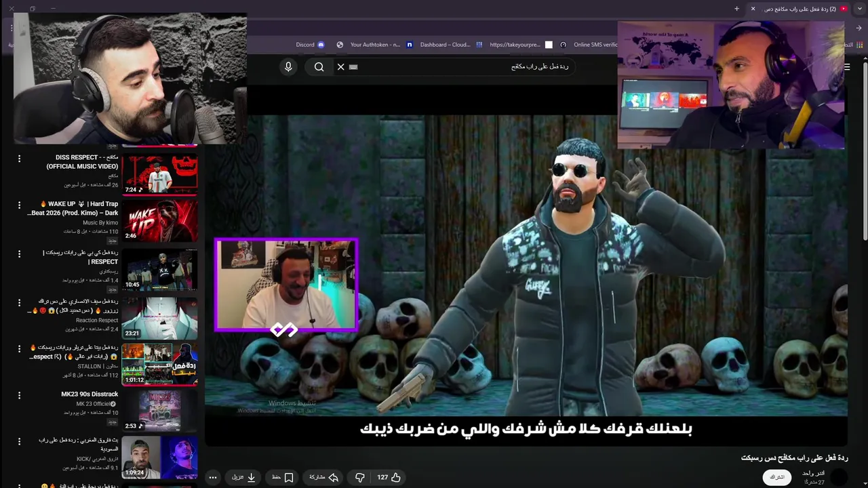Like the video with 127 likes
868x488 pixels.
point(389,477)
